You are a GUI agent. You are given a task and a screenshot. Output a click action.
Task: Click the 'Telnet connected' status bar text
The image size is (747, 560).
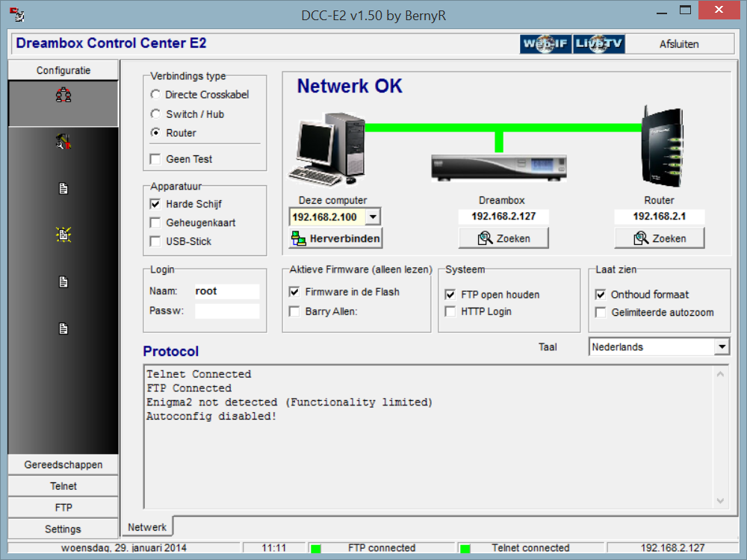coord(530,547)
